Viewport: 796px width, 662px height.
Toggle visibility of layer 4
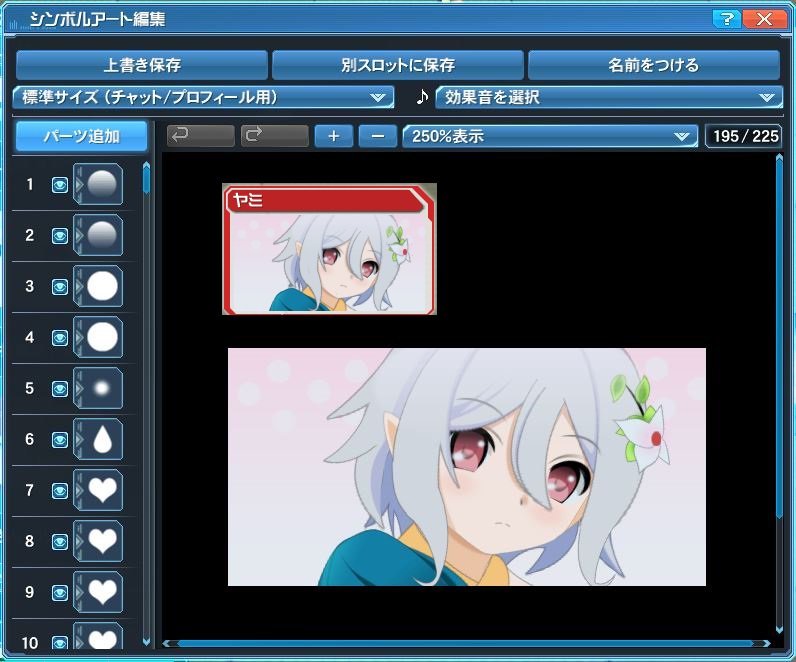coord(60,338)
